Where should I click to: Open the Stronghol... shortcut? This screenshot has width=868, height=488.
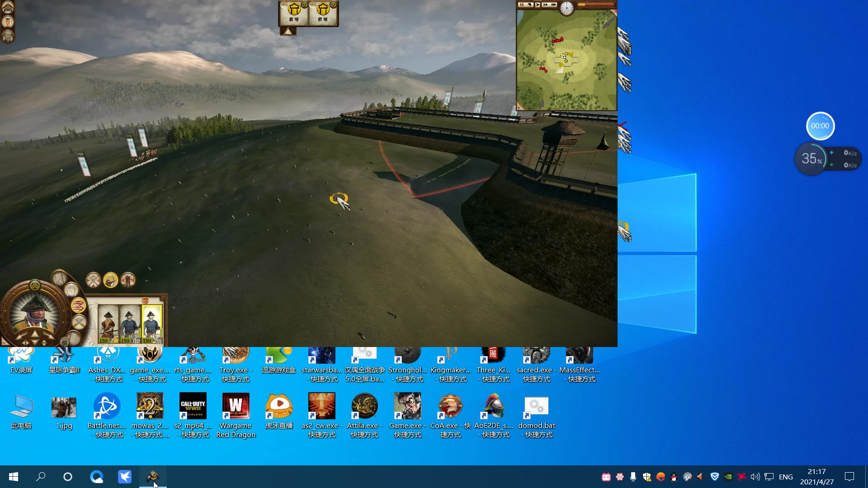click(408, 365)
